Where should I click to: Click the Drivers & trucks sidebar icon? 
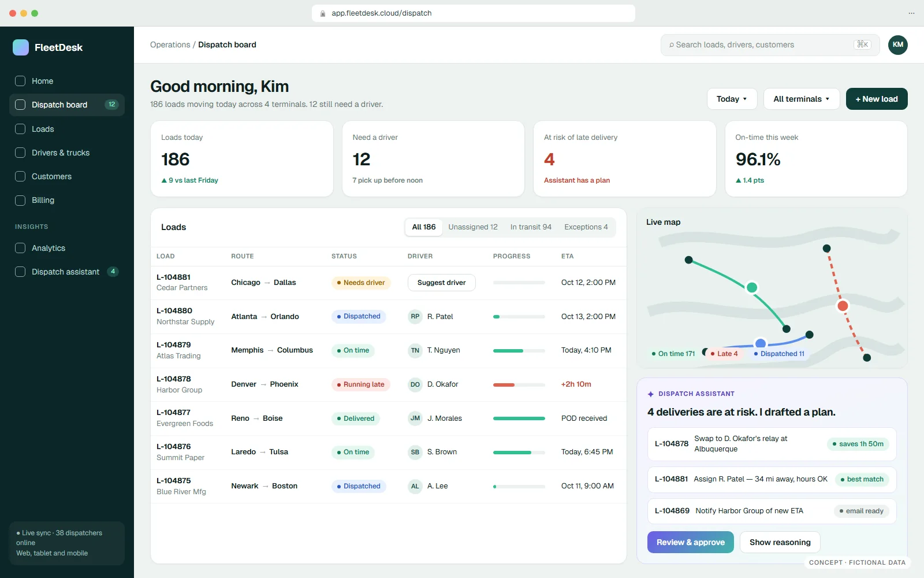coord(20,153)
